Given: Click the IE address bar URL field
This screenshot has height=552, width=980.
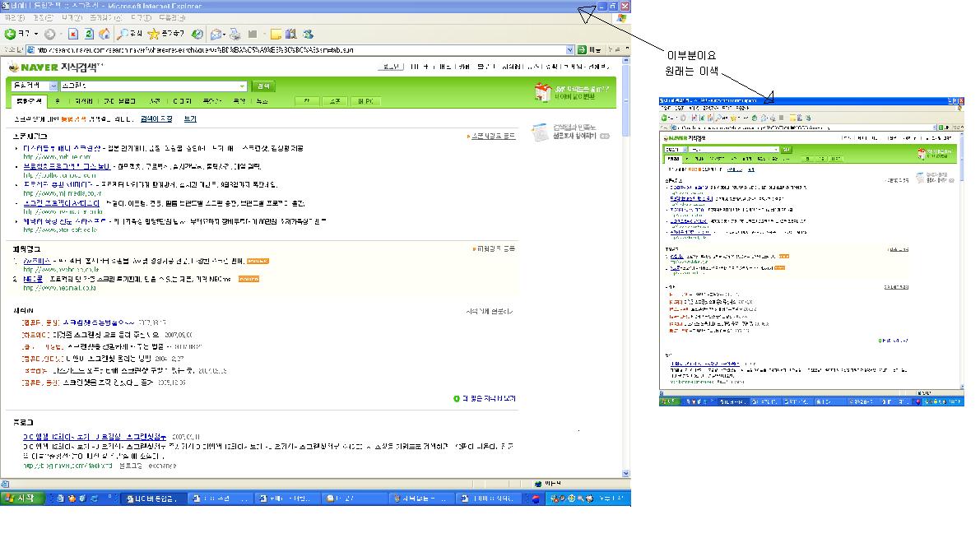Looking at the screenshot, I should click(x=300, y=50).
